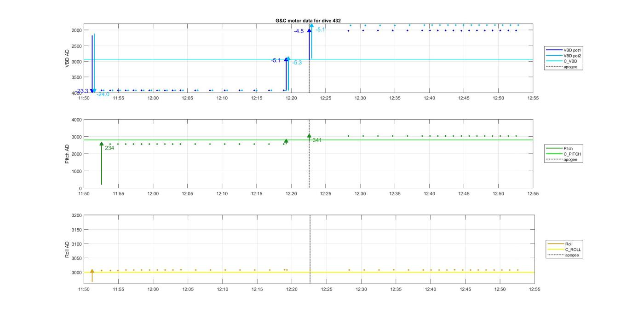The width and height of the screenshot is (644, 319).
Task: Click the '4000' tick on the Pitch AD axis
Action: (x=76, y=120)
